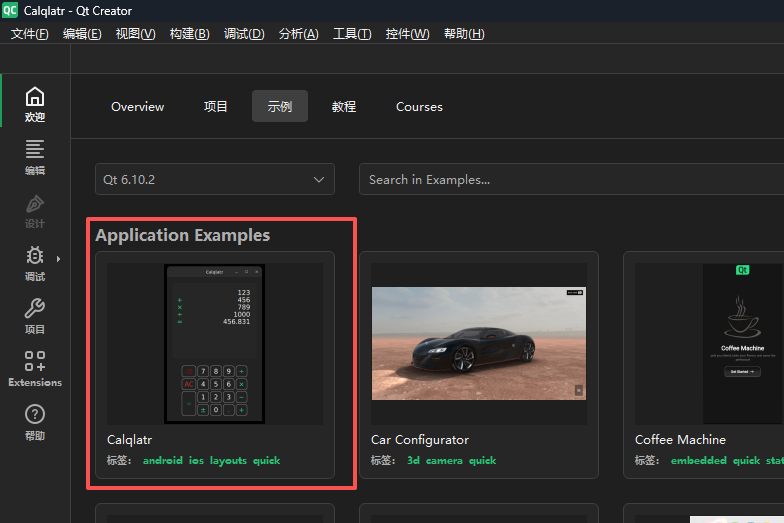The height and width of the screenshot is (523, 784).
Task: Open the 控件(W) menu
Action: click(407, 34)
